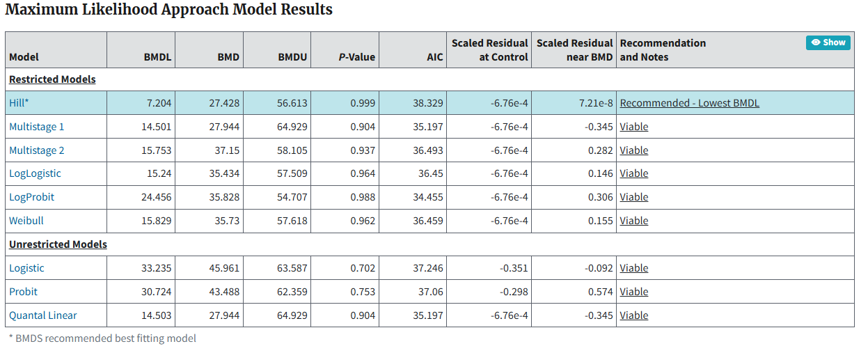The width and height of the screenshot is (868, 360).
Task: Click Viable note for Multistage 1
Action: 633,127
